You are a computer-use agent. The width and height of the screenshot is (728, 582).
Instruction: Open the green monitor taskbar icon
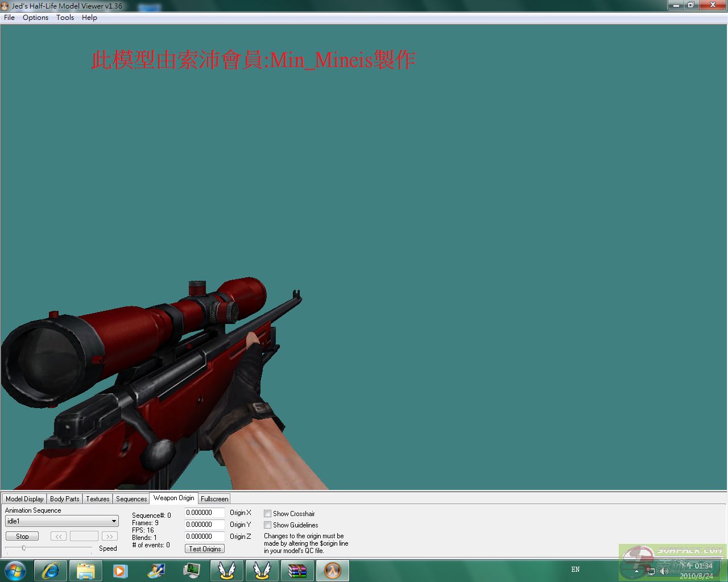pos(192,571)
